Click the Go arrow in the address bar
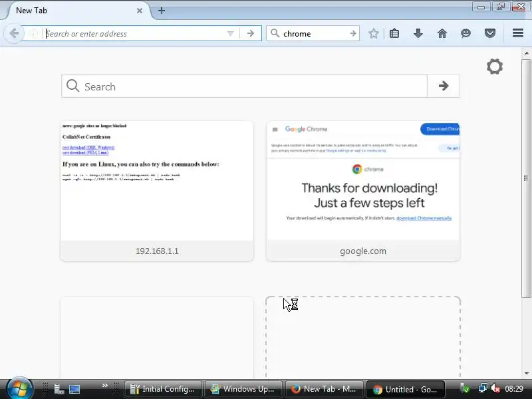Viewport: 532px width, 399px height. pos(251,33)
